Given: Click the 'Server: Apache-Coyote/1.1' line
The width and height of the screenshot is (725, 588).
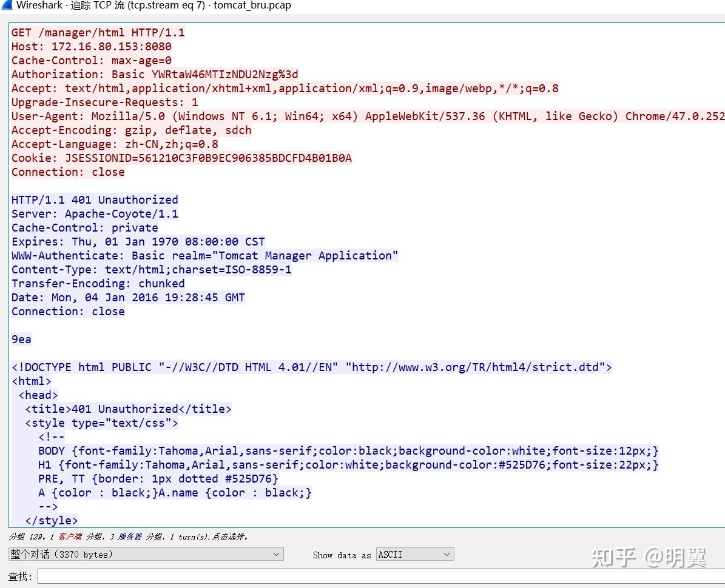Looking at the screenshot, I should click(x=95, y=214).
